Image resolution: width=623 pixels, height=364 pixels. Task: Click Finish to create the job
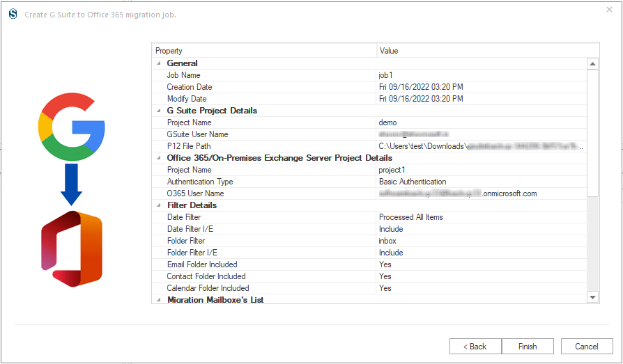click(528, 347)
